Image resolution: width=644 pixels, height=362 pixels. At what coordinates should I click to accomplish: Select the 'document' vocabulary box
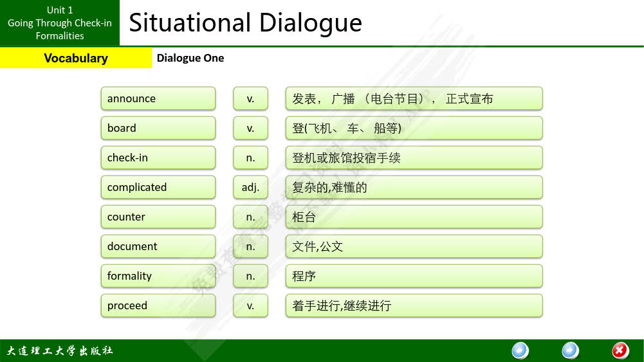[x=158, y=246]
